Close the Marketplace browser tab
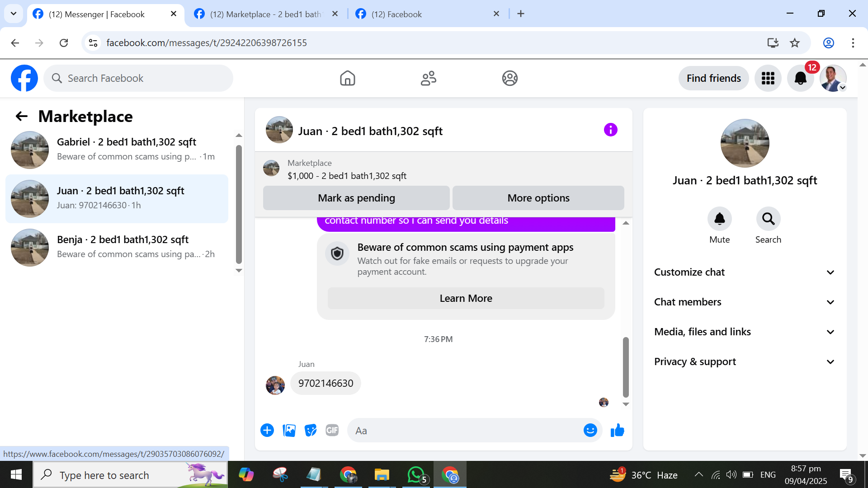Viewport: 868px width, 488px height. pos(335,14)
